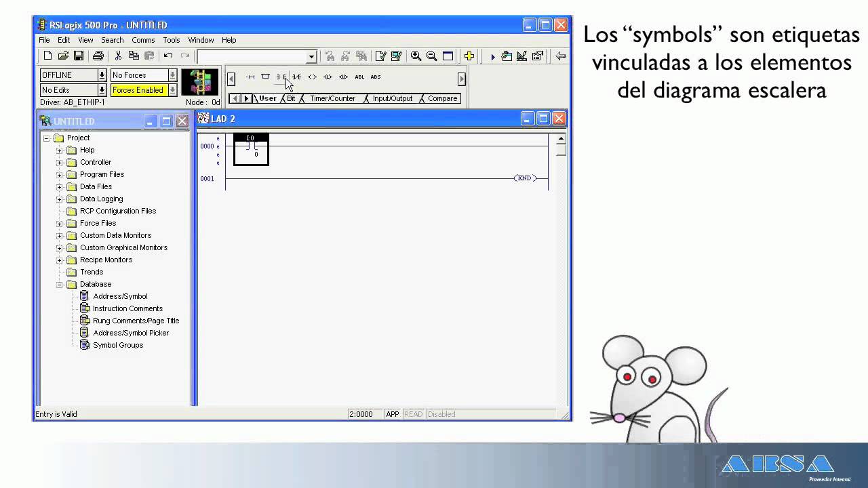The width and height of the screenshot is (868, 488).
Task: Click the Verify File icon
Action: 380,56
